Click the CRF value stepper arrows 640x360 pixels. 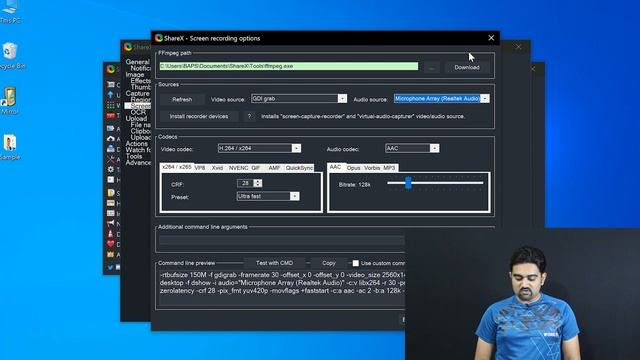point(258,183)
